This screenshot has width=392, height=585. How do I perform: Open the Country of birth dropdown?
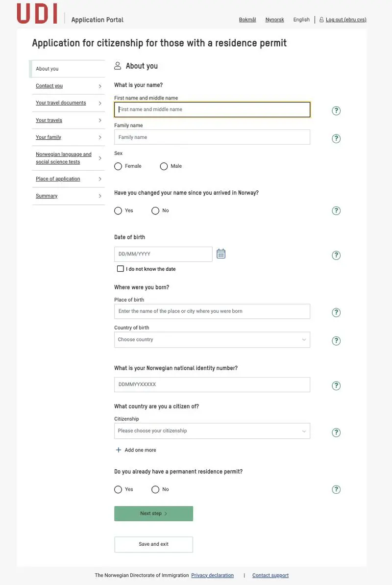212,339
